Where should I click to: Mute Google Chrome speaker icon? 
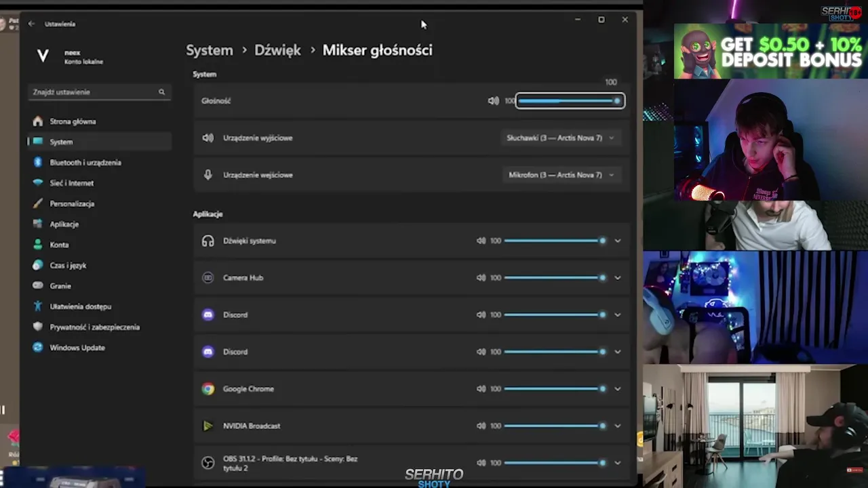coord(481,389)
